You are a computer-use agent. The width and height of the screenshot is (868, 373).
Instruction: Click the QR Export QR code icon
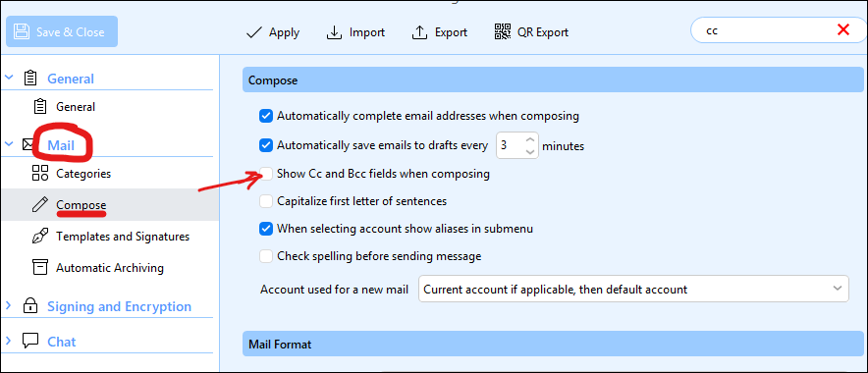(502, 32)
